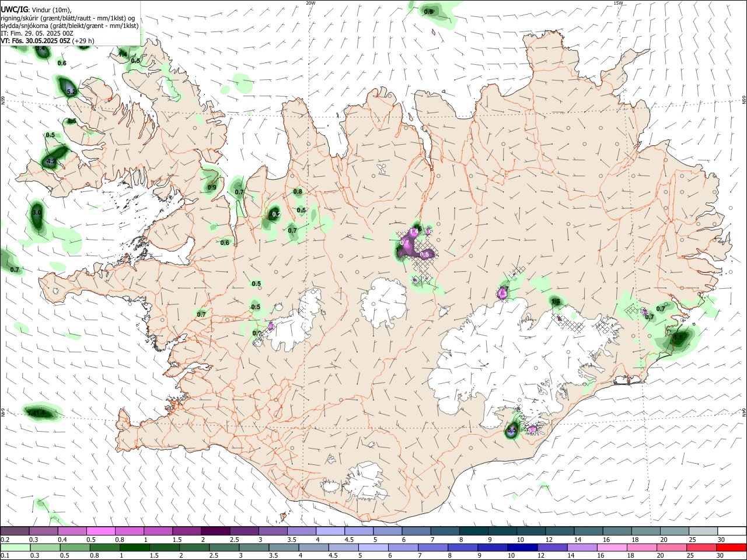Pick the lavender 4–4.5 snow legend swatch
Viewport: 747px width, 560px height.
click(x=330, y=531)
